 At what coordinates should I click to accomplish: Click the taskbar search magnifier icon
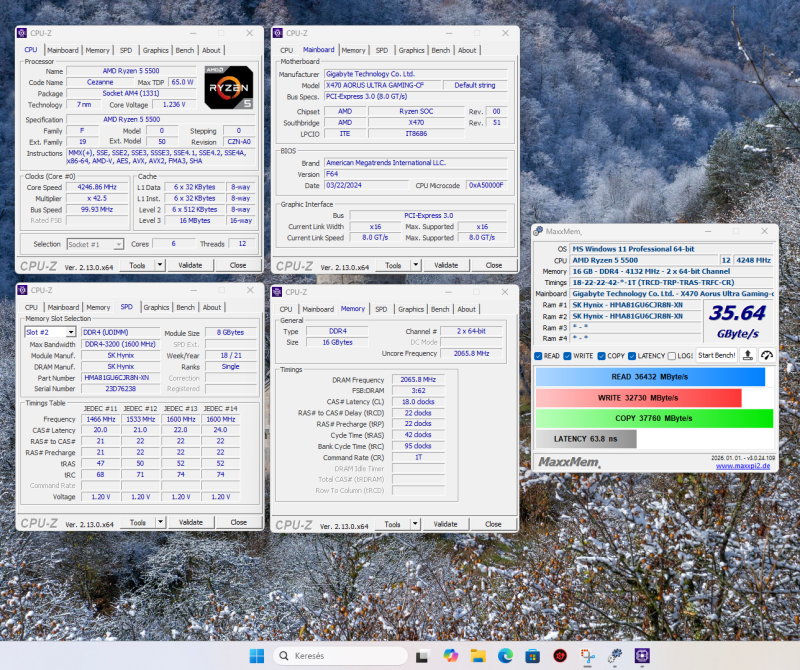pos(284,656)
